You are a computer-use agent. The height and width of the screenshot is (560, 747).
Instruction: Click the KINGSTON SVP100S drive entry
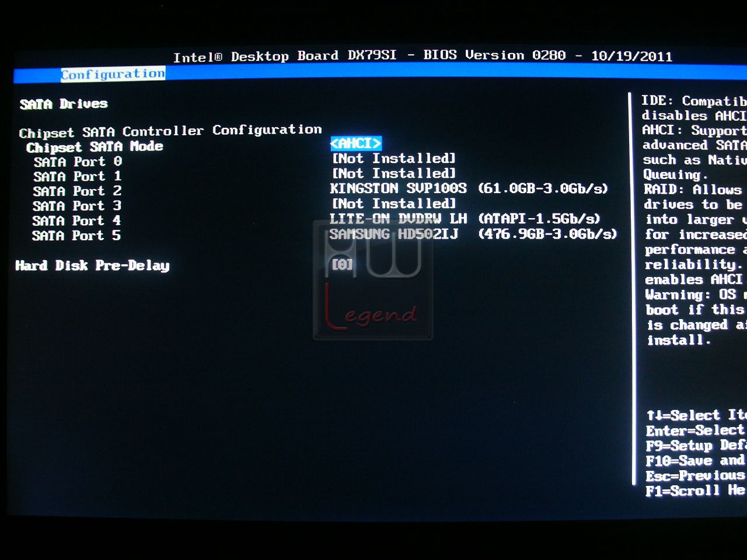[x=469, y=188]
